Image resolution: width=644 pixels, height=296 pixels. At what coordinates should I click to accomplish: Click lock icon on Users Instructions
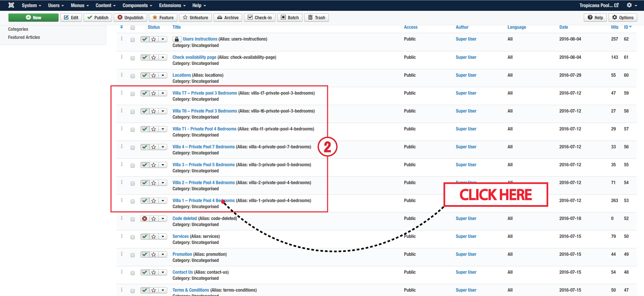coord(177,39)
